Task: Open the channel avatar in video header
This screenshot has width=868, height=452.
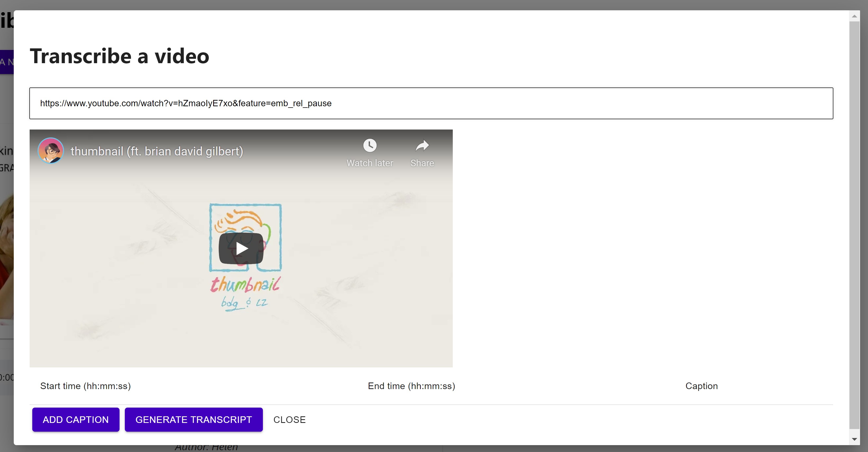Action: click(51, 151)
